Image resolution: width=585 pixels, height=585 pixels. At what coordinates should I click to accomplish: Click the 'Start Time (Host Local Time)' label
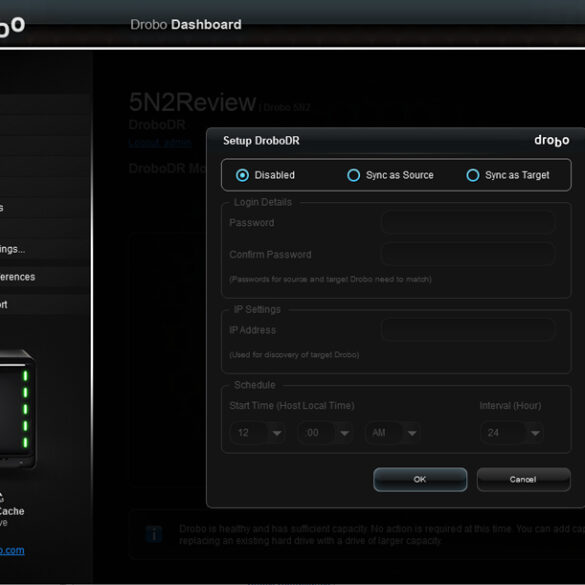[x=292, y=406]
